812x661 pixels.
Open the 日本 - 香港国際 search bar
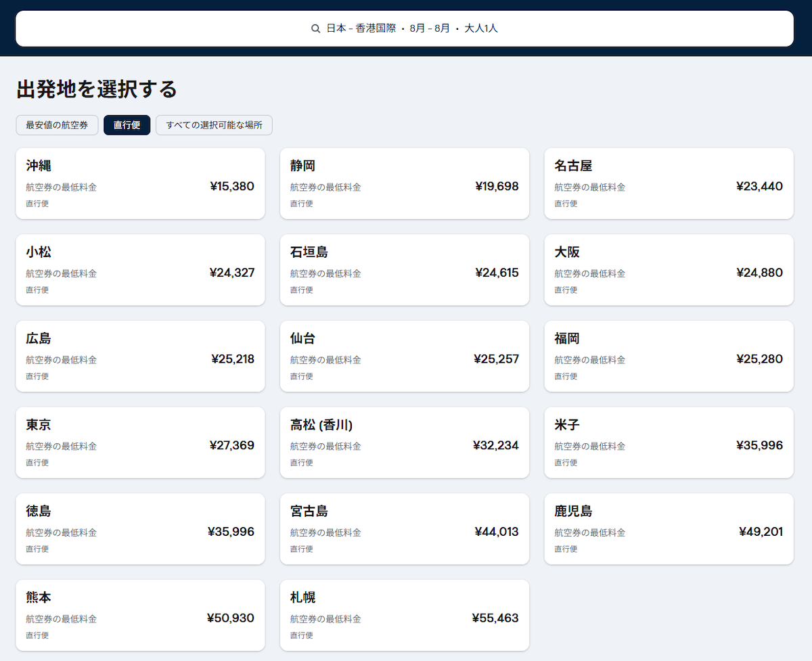[x=405, y=28]
